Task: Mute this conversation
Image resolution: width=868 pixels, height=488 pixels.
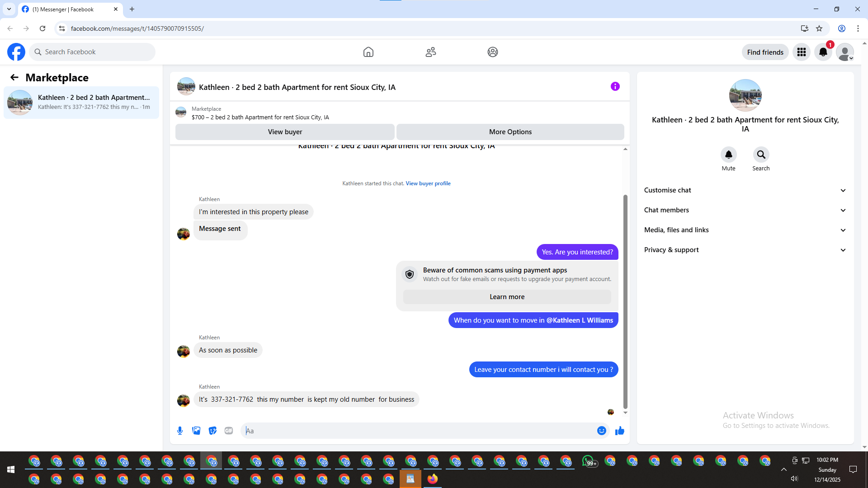Action: pos(728,155)
